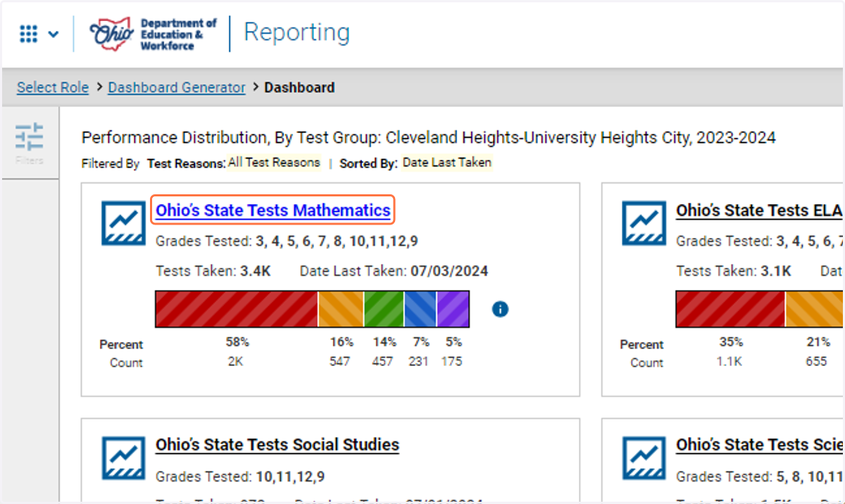Click the Reporting header title
The width and height of the screenshot is (845, 504).
point(296,32)
